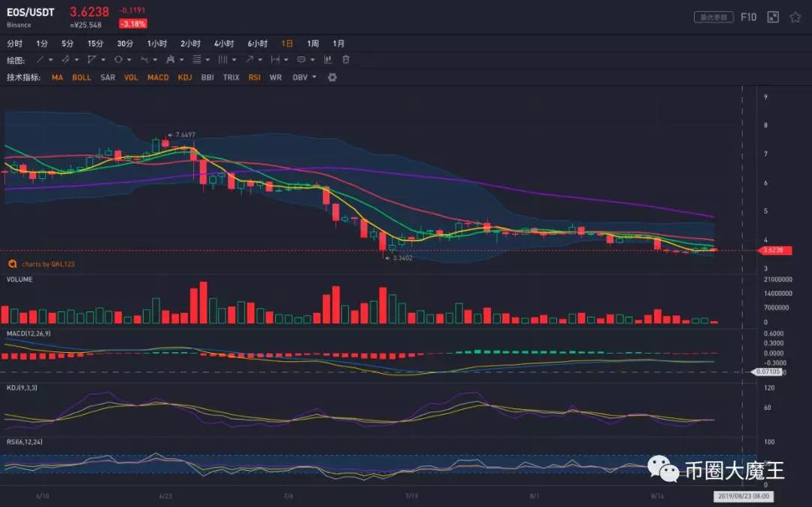
Task: Switch to 分时 time-sharing view
Action: click(14, 44)
